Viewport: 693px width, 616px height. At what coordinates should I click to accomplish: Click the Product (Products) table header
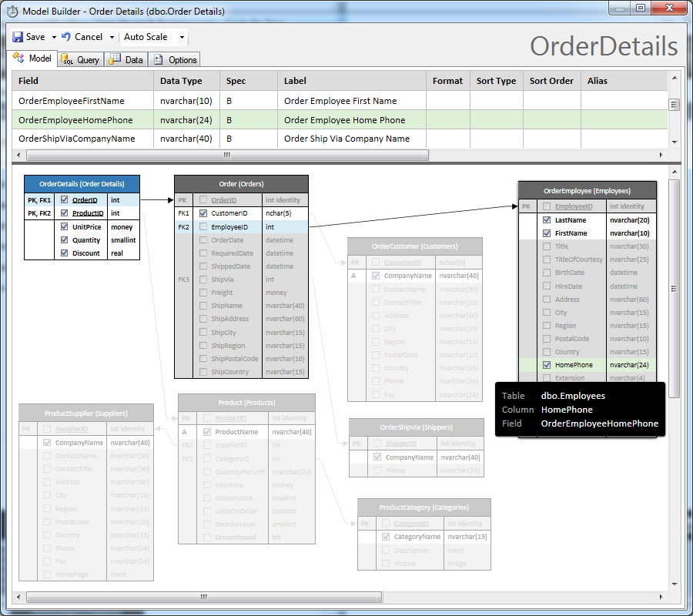246,403
